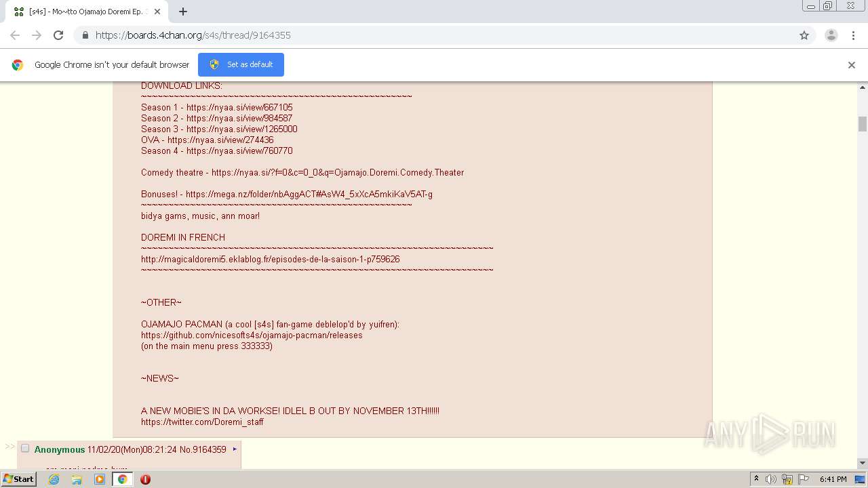Launch Internet Explorer from taskbar
Viewport: 868px width, 488px height.
click(54, 479)
